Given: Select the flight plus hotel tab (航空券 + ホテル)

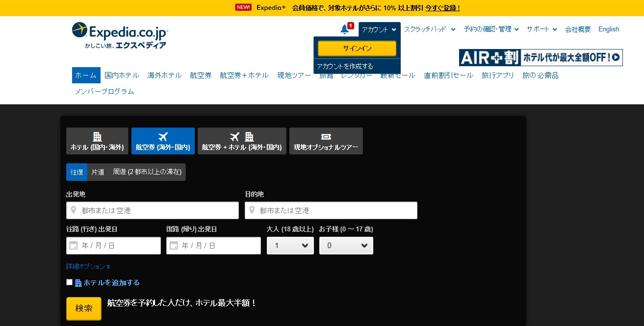Looking at the screenshot, I should coord(242,141).
